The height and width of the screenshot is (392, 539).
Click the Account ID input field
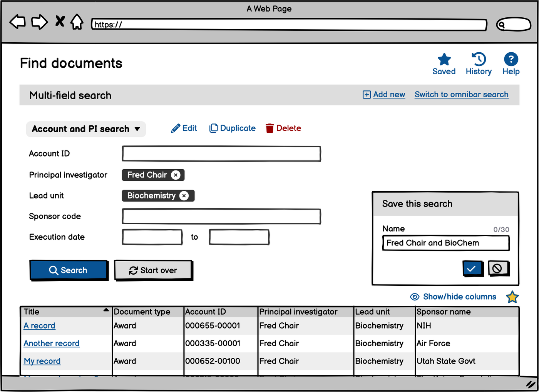(221, 153)
